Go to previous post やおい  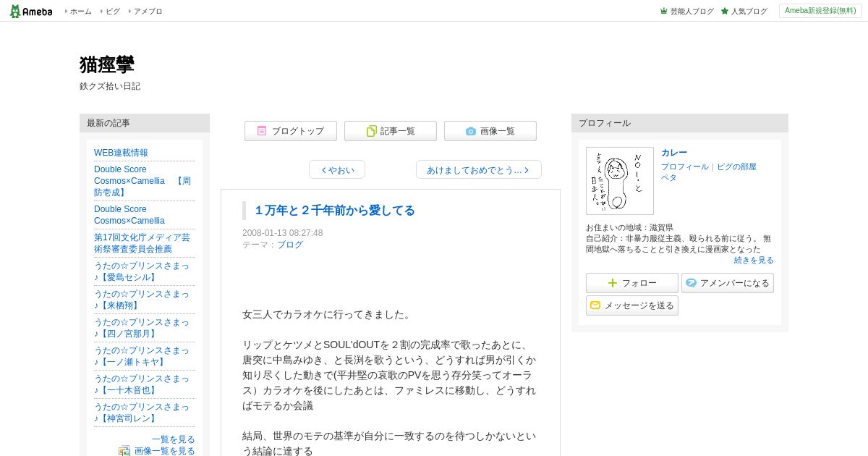(x=337, y=169)
